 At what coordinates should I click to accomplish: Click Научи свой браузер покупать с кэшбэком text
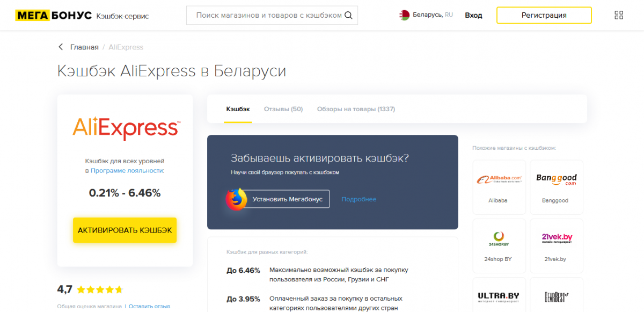tap(285, 172)
